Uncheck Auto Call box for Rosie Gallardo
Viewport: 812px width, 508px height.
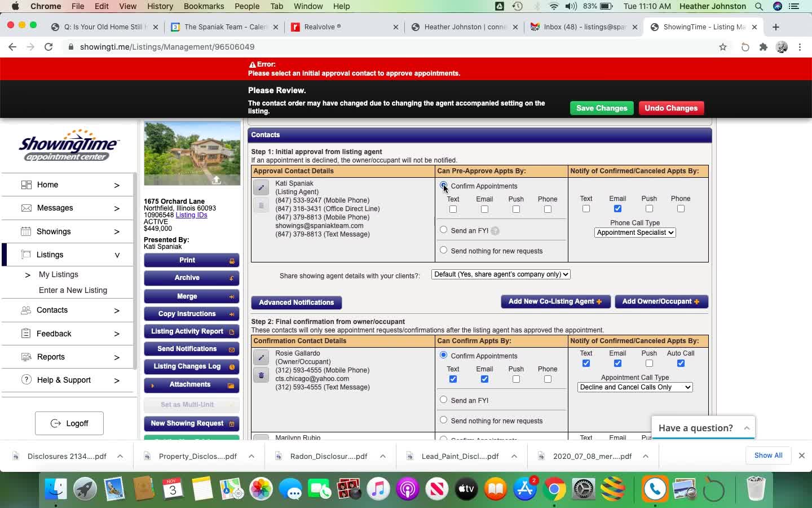click(x=681, y=364)
